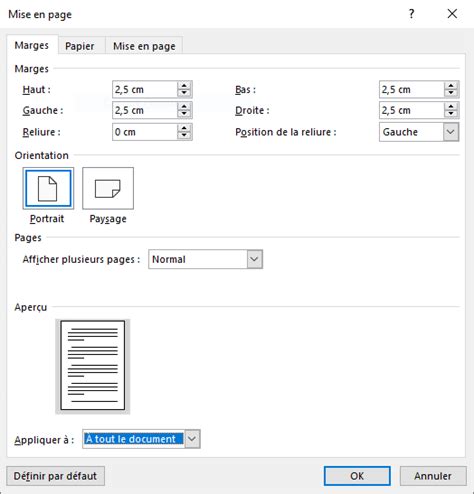Increase the Reliure value

[184, 128]
